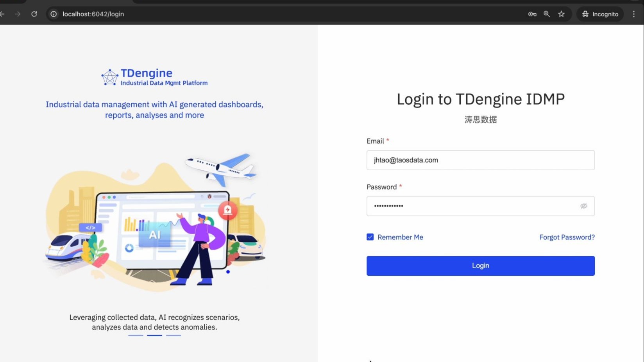Screen dimensions: 644x362
Task: Click into the Password field
Action: click(480, 206)
